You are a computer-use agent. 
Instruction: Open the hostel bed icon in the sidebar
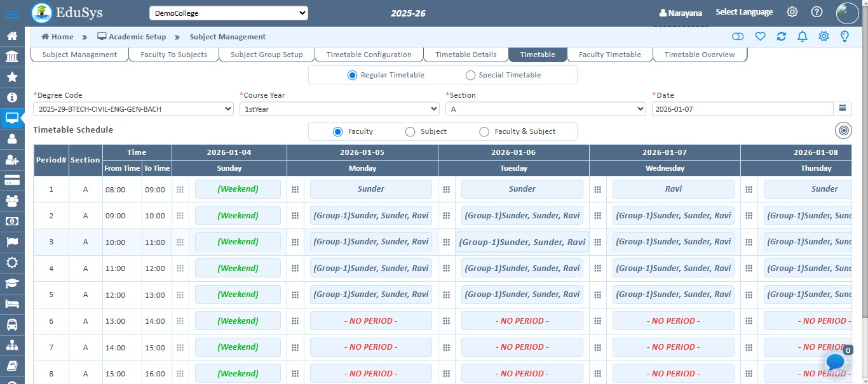pos(13,304)
